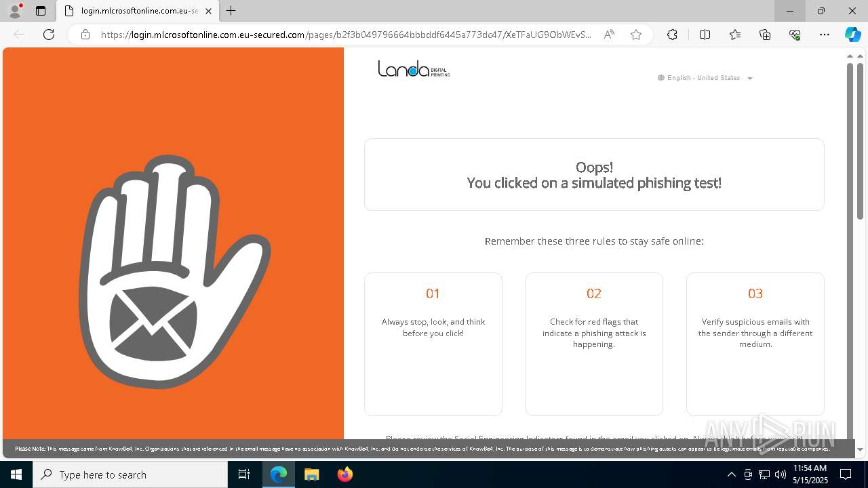Open the Favorites list icon

point(735,35)
